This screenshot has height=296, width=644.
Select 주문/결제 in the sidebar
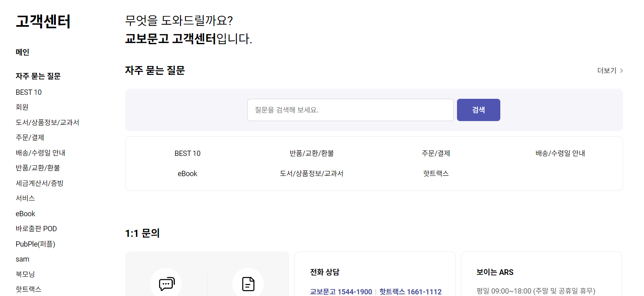(x=30, y=138)
